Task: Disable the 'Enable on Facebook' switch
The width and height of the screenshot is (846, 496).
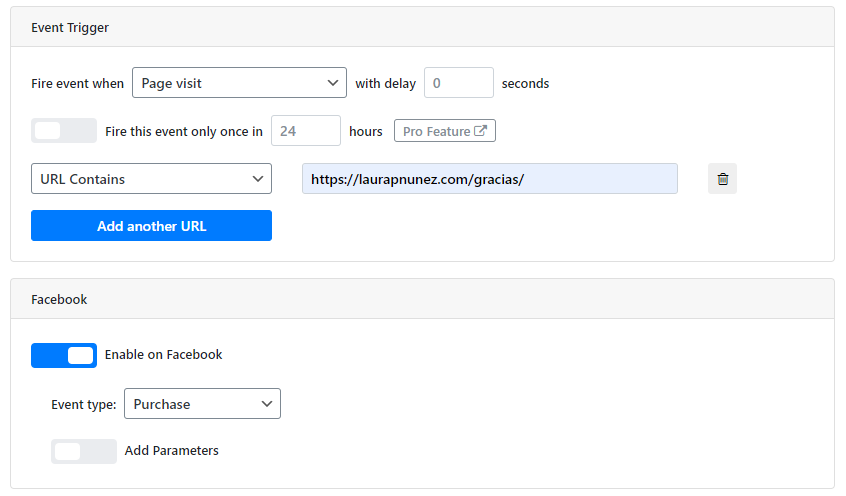Action: click(x=64, y=355)
